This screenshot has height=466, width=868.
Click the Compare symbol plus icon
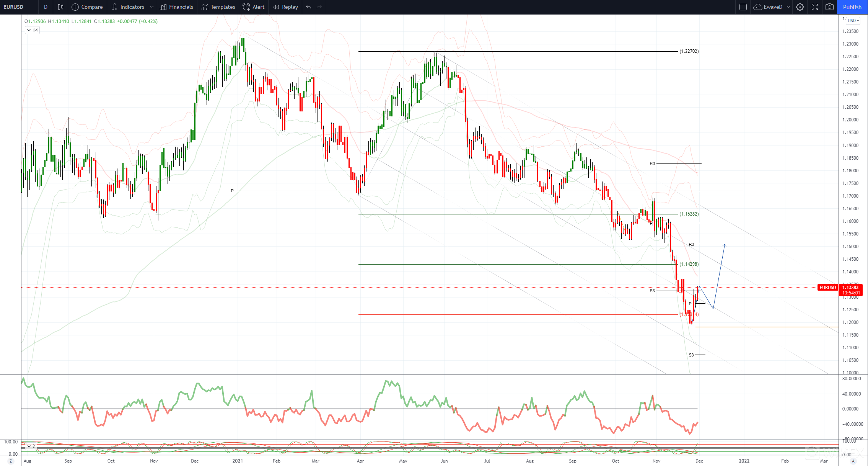(x=75, y=7)
